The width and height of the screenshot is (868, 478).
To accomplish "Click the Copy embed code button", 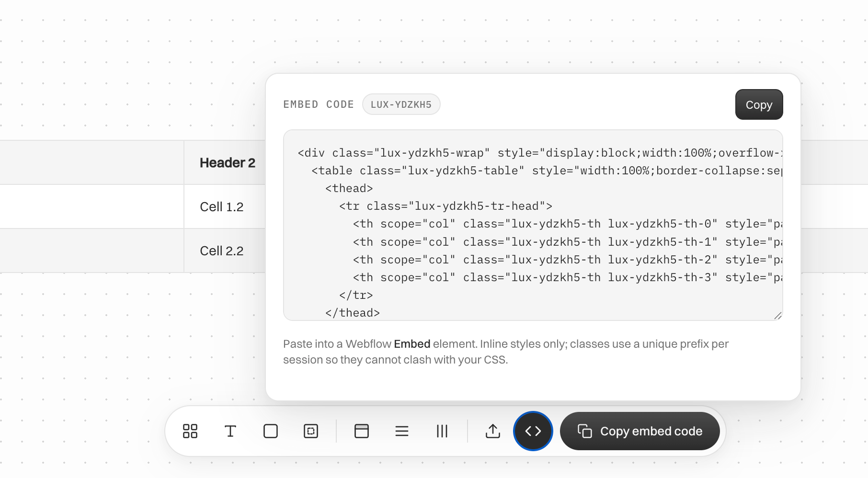I will (x=640, y=431).
